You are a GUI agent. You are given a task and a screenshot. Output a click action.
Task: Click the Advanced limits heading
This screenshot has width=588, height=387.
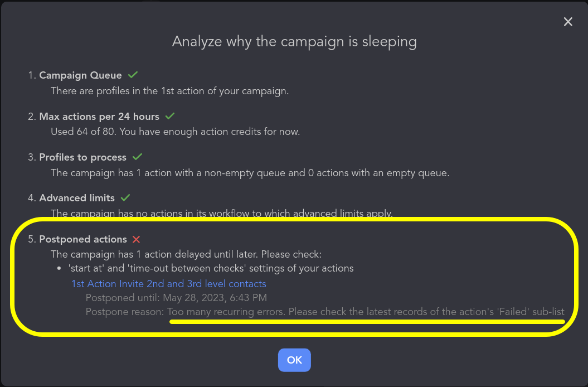tap(77, 198)
